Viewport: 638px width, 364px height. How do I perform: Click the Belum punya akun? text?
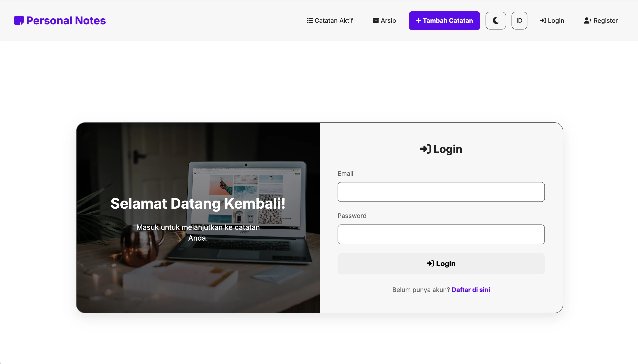421,290
